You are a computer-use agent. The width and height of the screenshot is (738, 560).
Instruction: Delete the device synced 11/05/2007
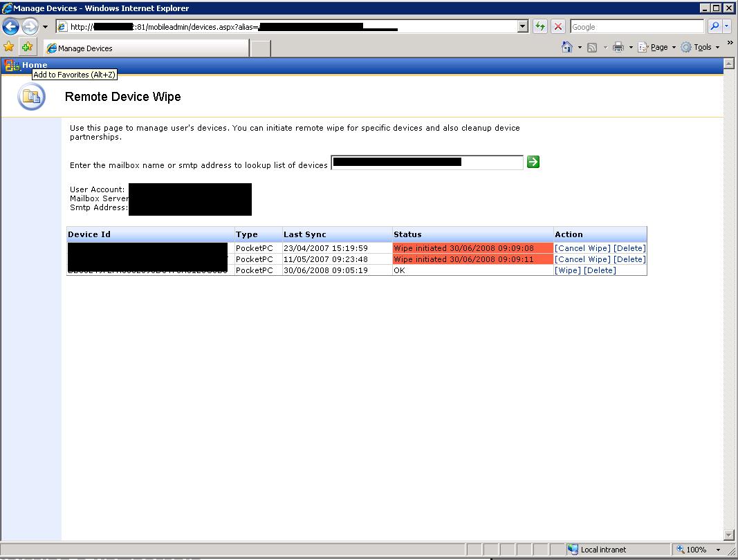point(629,259)
